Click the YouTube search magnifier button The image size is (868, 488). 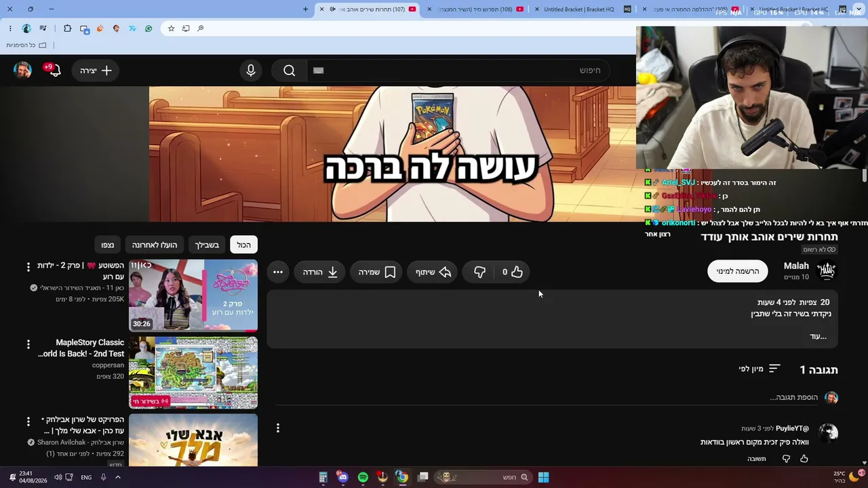pos(290,70)
